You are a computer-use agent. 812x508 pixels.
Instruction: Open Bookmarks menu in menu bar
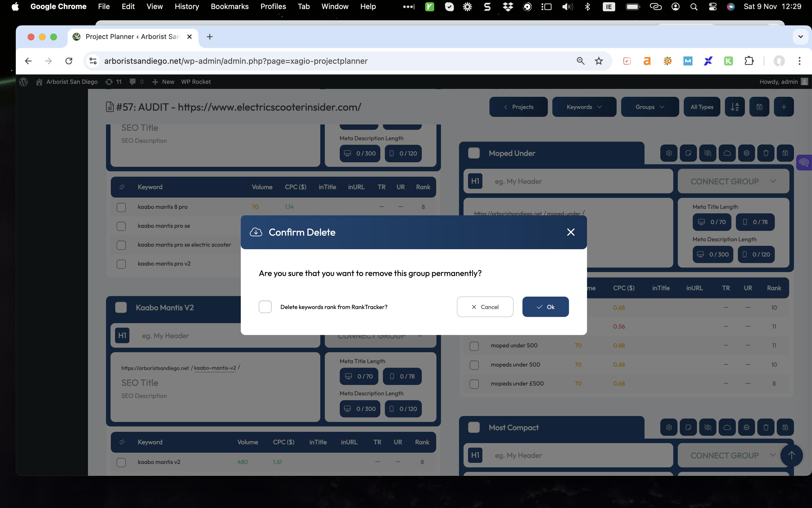230,6
